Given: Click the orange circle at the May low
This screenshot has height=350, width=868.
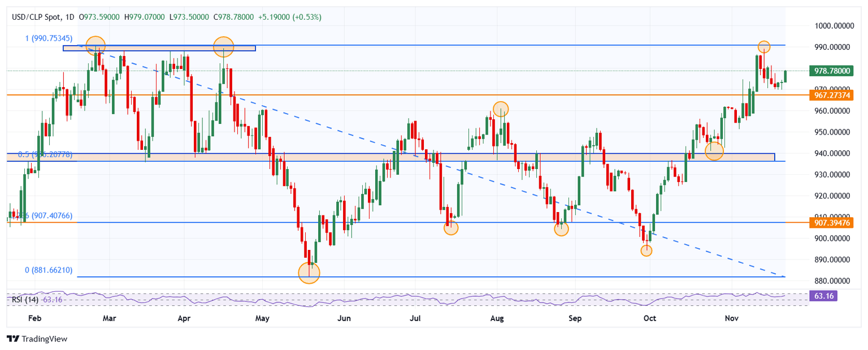Looking at the screenshot, I should pos(309,273).
